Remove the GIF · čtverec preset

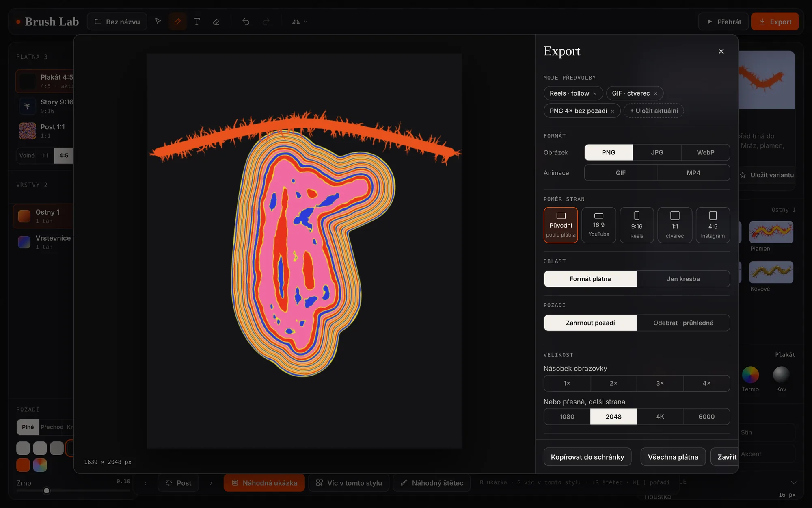pos(655,93)
